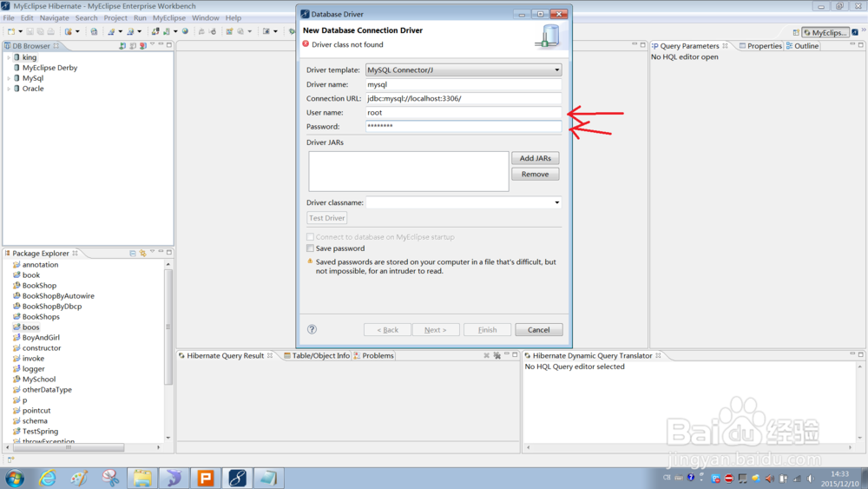Open Package Explorer view menu triangle

click(x=152, y=252)
